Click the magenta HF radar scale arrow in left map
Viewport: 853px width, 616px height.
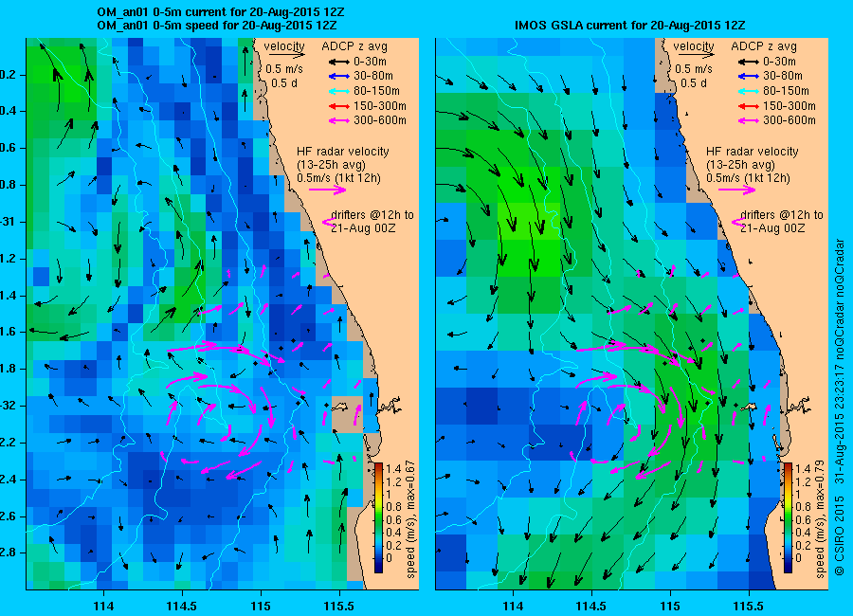(328, 190)
